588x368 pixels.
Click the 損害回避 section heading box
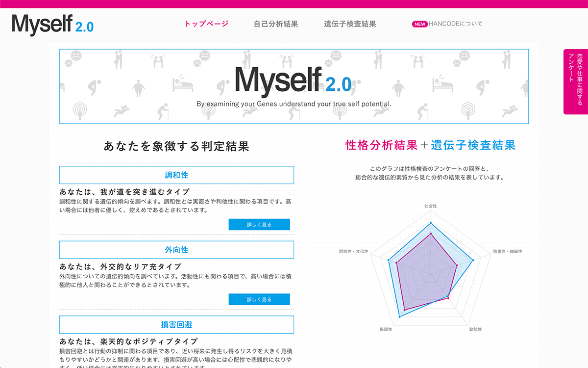click(176, 325)
